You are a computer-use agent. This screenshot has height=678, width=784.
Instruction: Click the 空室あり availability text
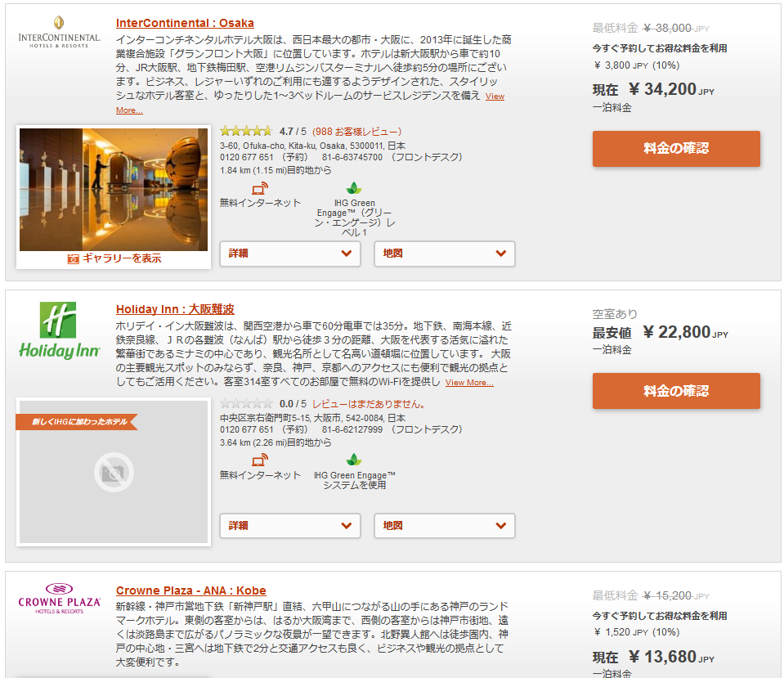pos(615,314)
